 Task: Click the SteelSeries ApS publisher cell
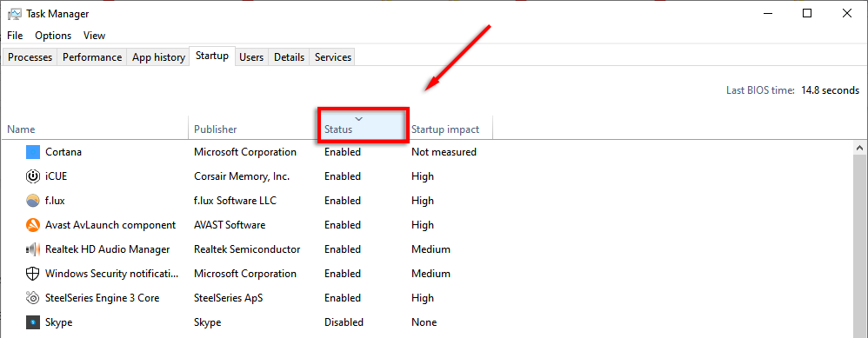pyautogui.click(x=228, y=298)
